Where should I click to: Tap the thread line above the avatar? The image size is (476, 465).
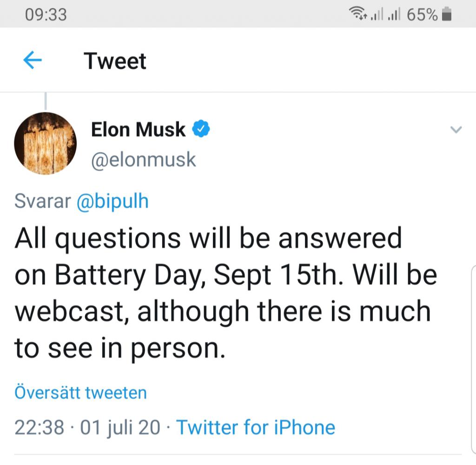coord(46,101)
